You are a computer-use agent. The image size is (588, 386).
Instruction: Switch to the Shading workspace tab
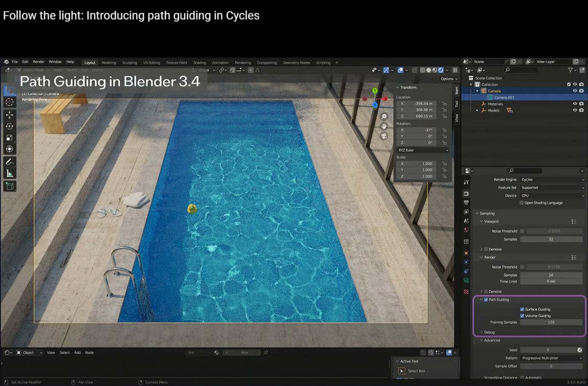199,63
